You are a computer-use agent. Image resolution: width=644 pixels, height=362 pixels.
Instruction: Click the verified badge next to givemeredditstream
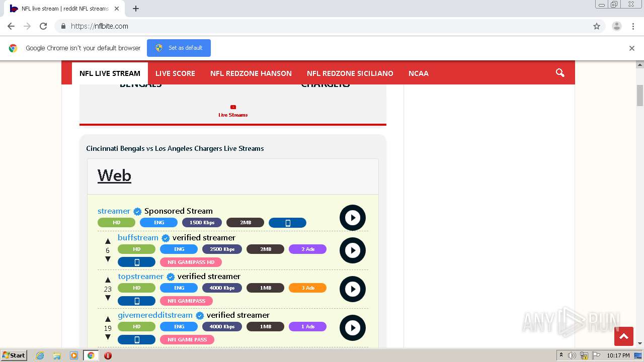coord(200,316)
